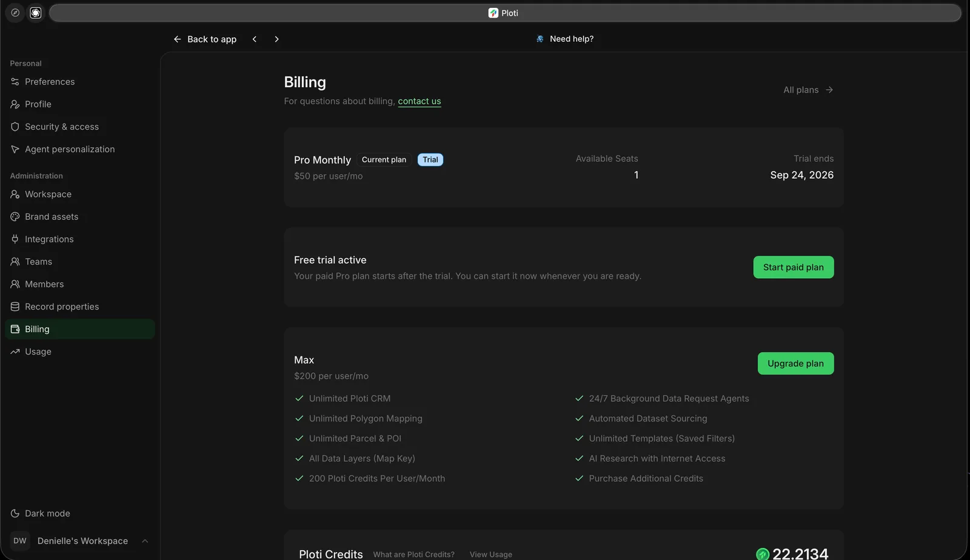Click the Workspace icon in sidebar
This screenshot has height=560, width=970.
click(15, 194)
